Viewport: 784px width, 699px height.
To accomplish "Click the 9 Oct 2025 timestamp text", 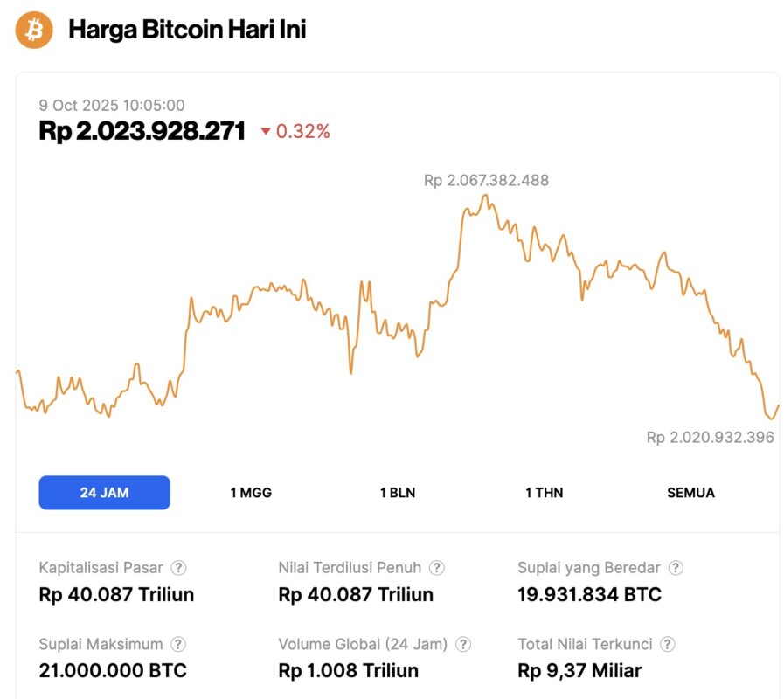I will pyautogui.click(x=111, y=105).
